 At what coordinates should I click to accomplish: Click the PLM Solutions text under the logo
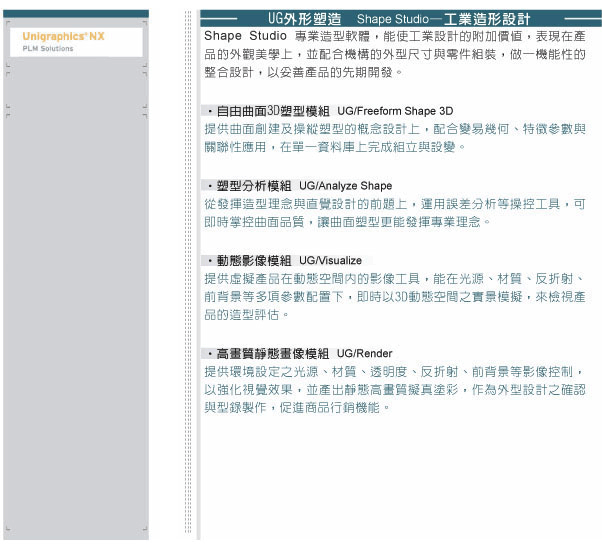coord(48,49)
